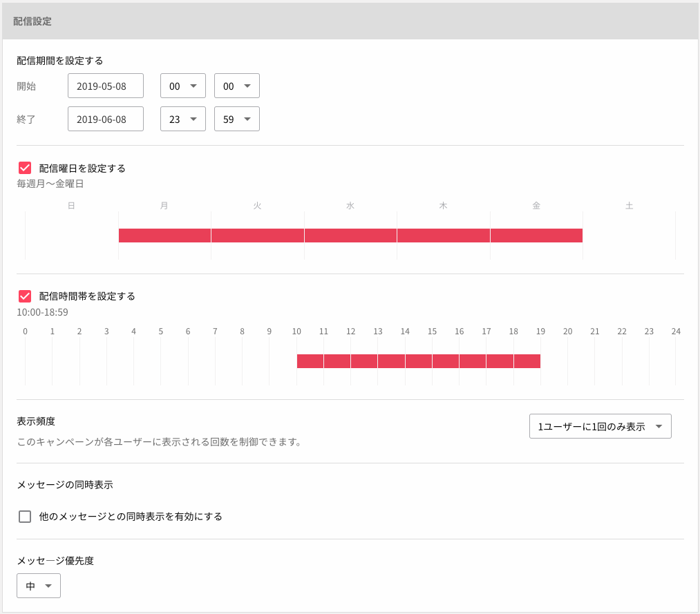Click the 毎週月〜金曜日 summary text
The image size is (700, 614).
pos(50,184)
